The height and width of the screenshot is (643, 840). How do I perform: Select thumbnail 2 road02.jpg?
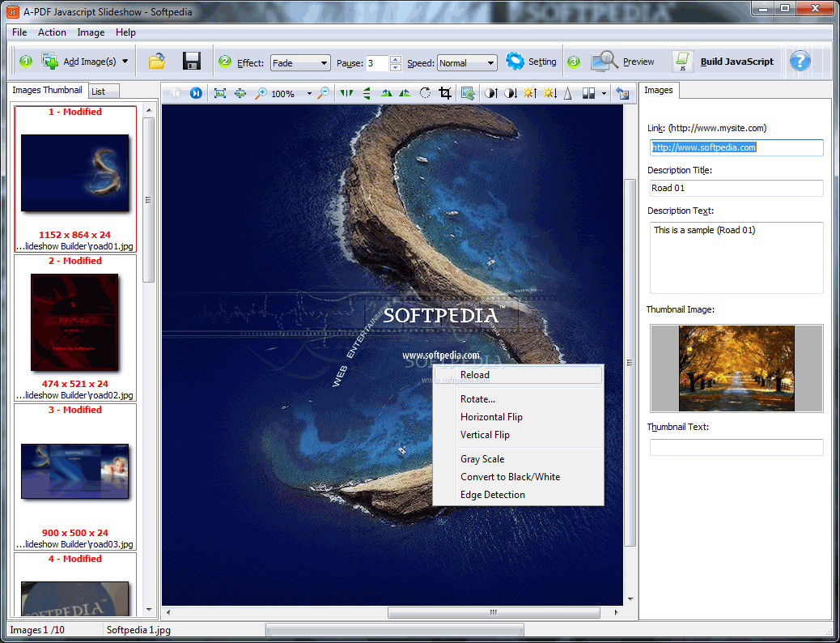coord(75,328)
